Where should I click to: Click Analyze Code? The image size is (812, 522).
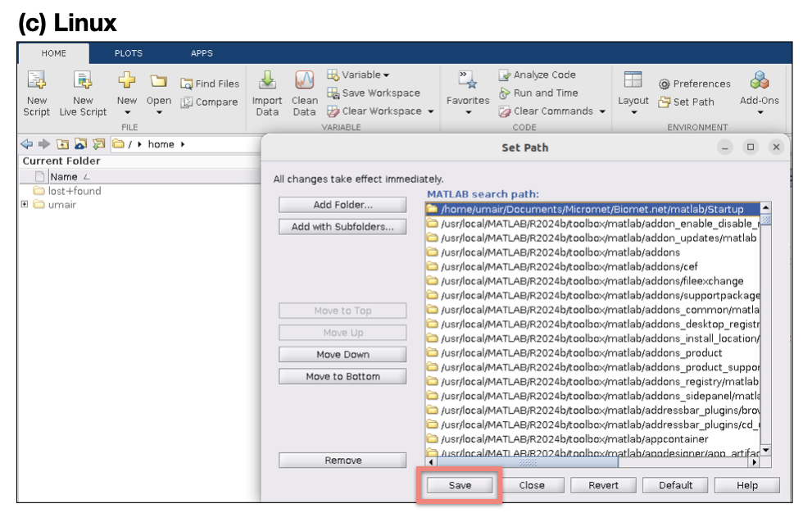point(537,75)
